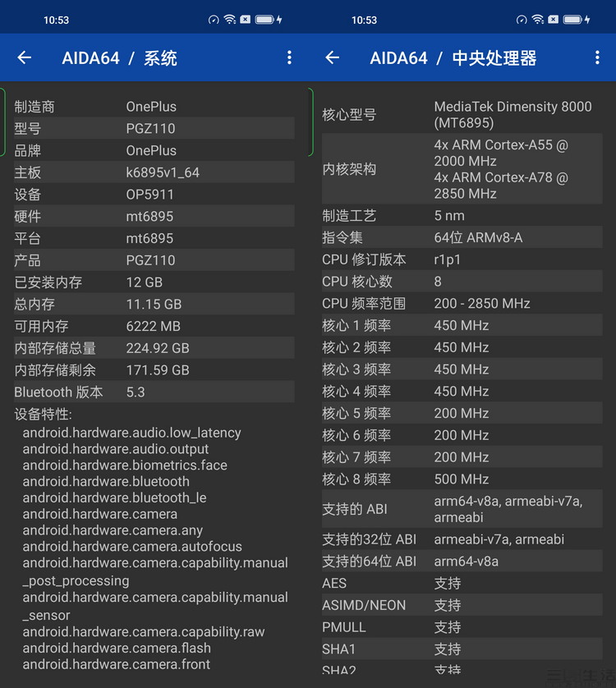Select the 制造商 OnePlus row
The height and width of the screenshot is (688, 616).
coord(154,106)
